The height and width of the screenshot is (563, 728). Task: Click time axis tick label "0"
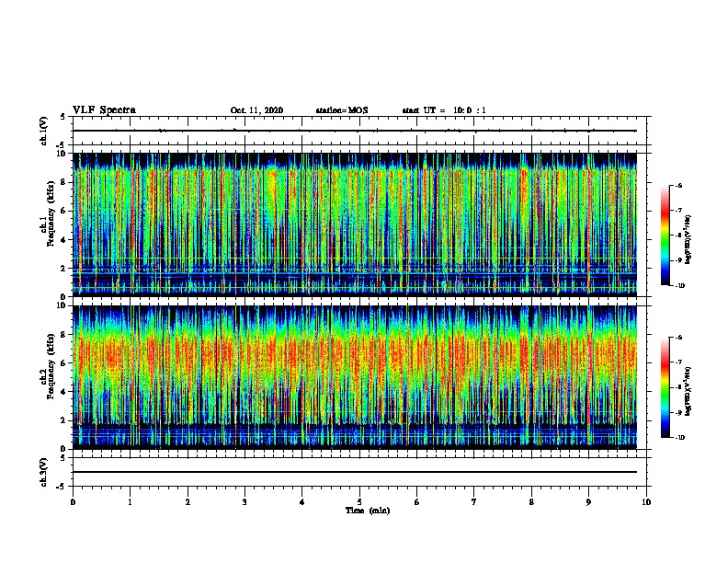point(73,501)
